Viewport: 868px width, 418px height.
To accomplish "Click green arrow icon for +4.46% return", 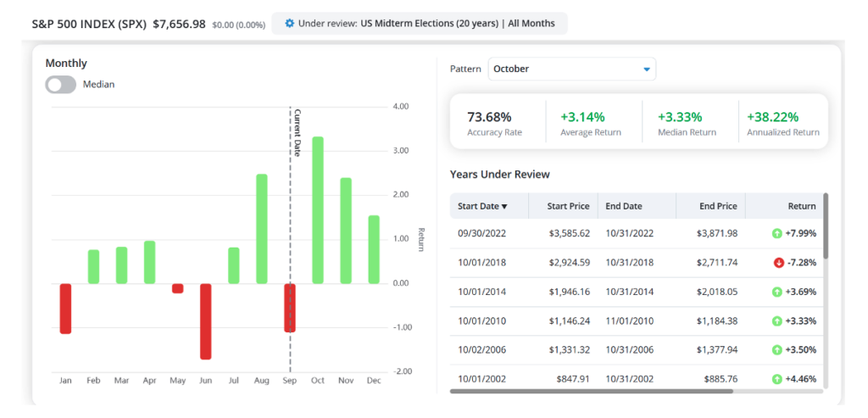I will point(777,379).
